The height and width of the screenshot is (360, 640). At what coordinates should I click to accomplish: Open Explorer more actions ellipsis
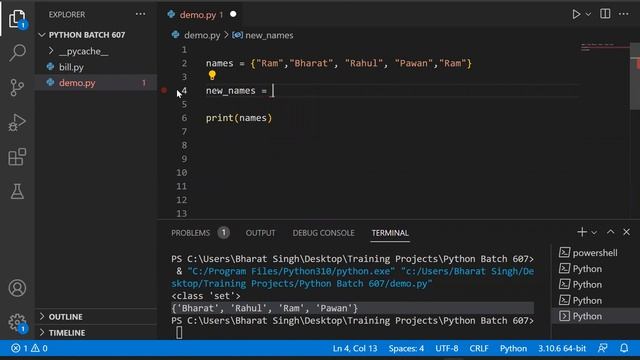[x=140, y=14]
